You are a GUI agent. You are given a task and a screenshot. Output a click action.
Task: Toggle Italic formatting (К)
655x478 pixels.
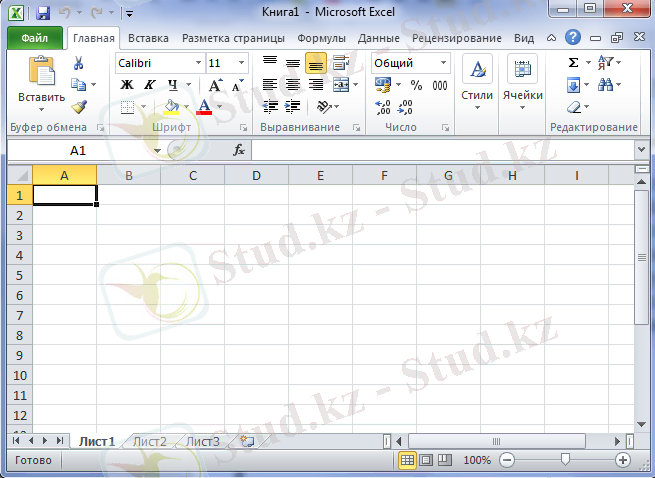pos(150,85)
